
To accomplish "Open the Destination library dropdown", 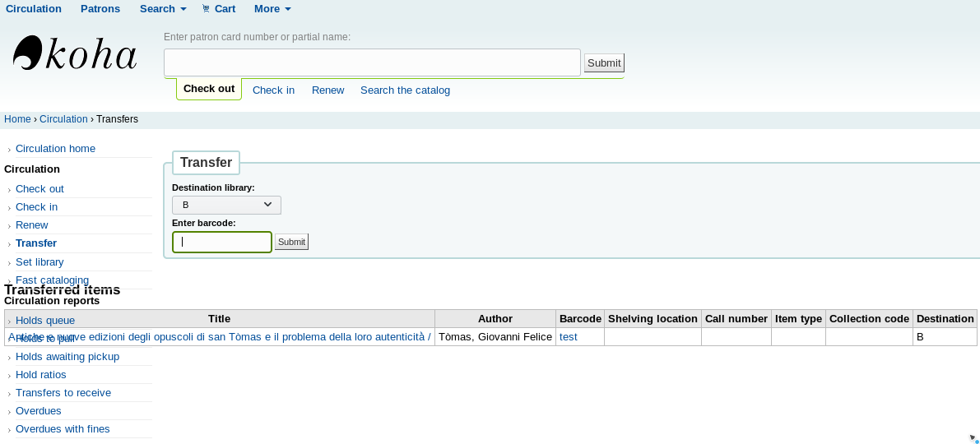I will click(x=226, y=205).
